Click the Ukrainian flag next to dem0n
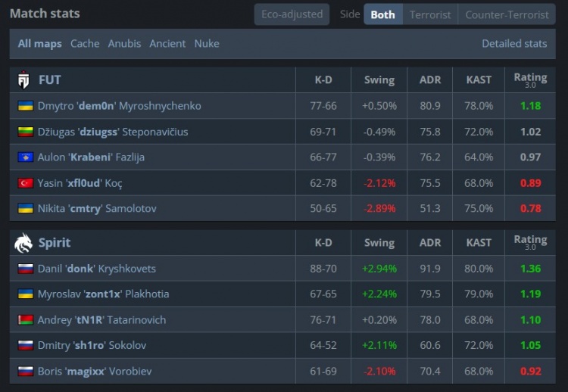Viewport: 568px width, 392px height. 25,106
